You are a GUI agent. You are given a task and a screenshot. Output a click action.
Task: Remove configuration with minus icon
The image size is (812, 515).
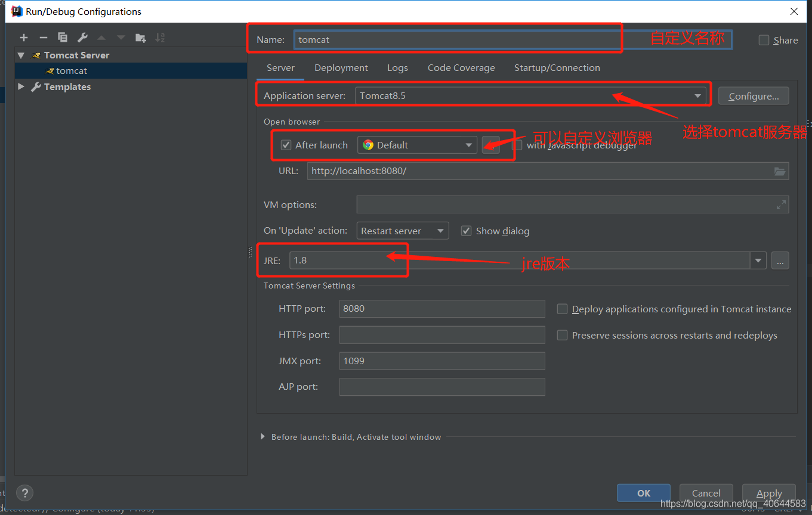point(43,38)
